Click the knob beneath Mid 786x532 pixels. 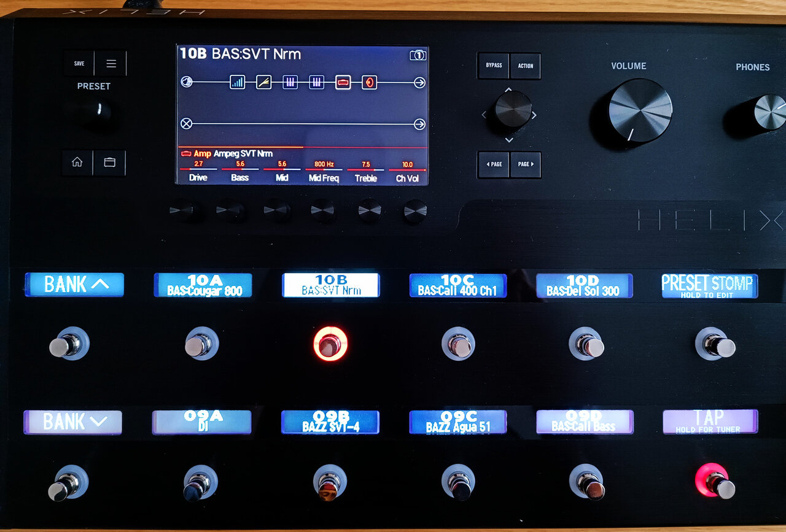coord(277,210)
